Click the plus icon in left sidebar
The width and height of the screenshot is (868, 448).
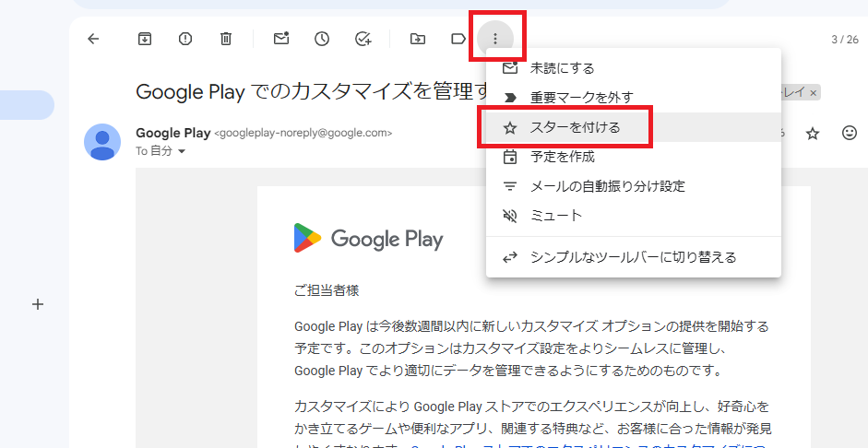(38, 304)
